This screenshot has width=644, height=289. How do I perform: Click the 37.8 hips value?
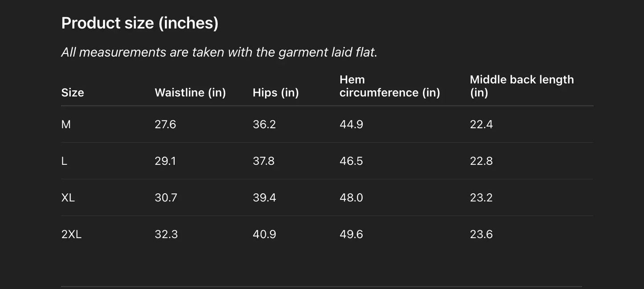click(x=263, y=161)
